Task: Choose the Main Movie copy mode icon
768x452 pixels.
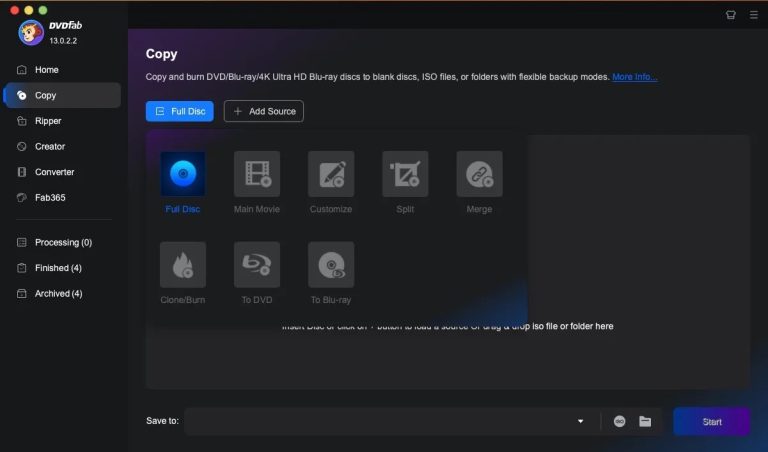Action: pyautogui.click(x=257, y=174)
